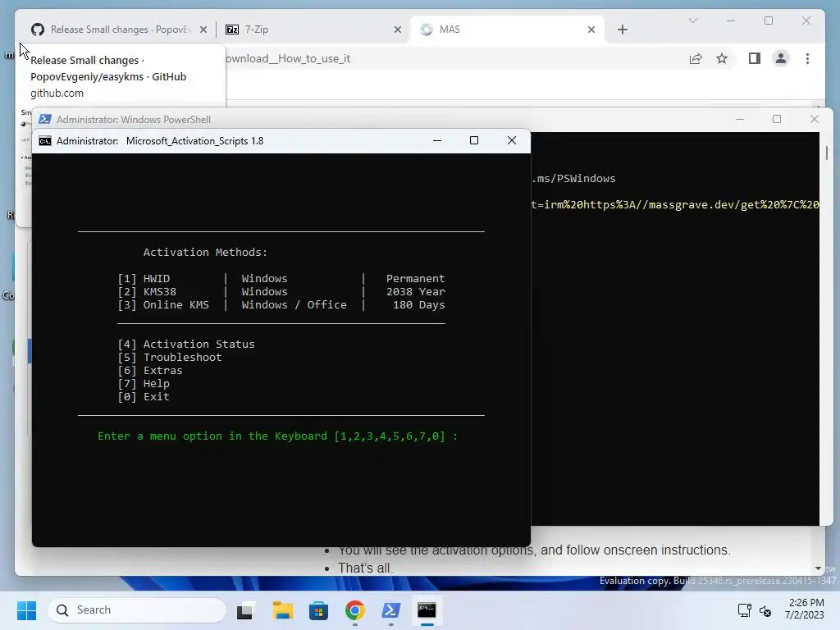The width and height of the screenshot is (840, 630).
Task: Open the Chrome three-dot menu
Action: [807, 58]
